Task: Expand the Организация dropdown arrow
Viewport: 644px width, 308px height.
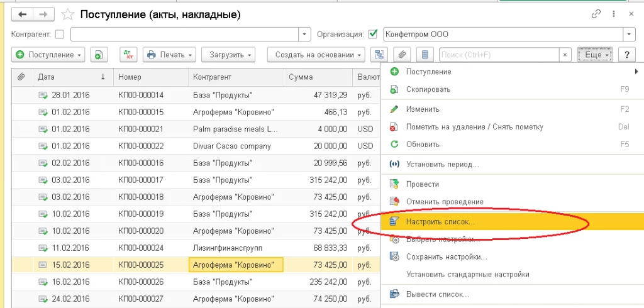Action: (629, 35)
